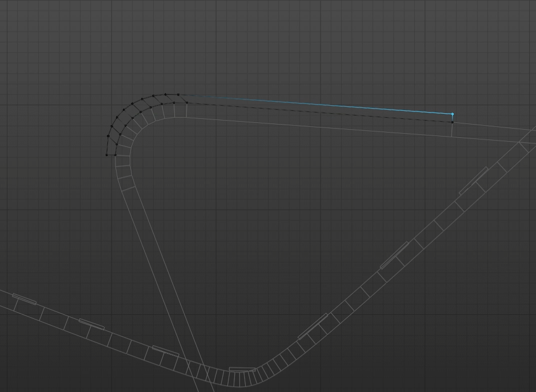The height and width of the screenshot is (392, 536).
Task: Select the top vertex where cyan edge begins
Action: 178,95
